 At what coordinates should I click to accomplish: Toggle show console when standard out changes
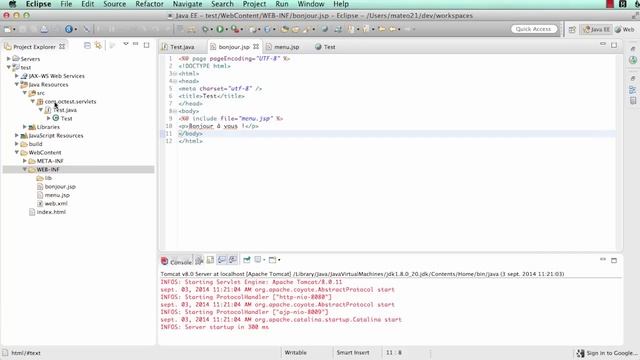(222, 260)
